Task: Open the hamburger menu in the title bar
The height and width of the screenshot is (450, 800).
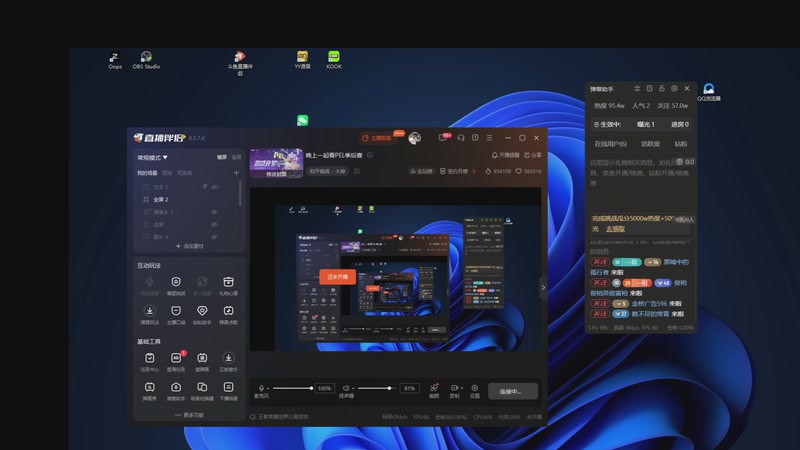Action: coord(489,138)
